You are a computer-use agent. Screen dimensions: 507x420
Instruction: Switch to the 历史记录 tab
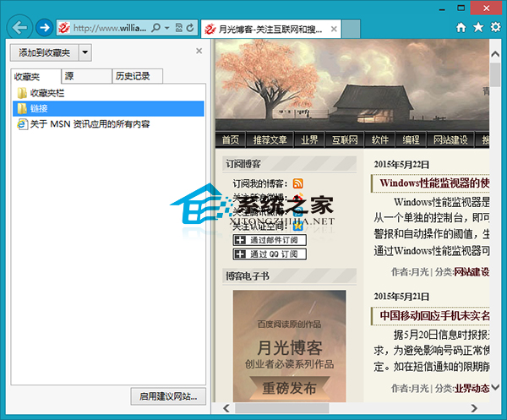click(x=137, y=76)
